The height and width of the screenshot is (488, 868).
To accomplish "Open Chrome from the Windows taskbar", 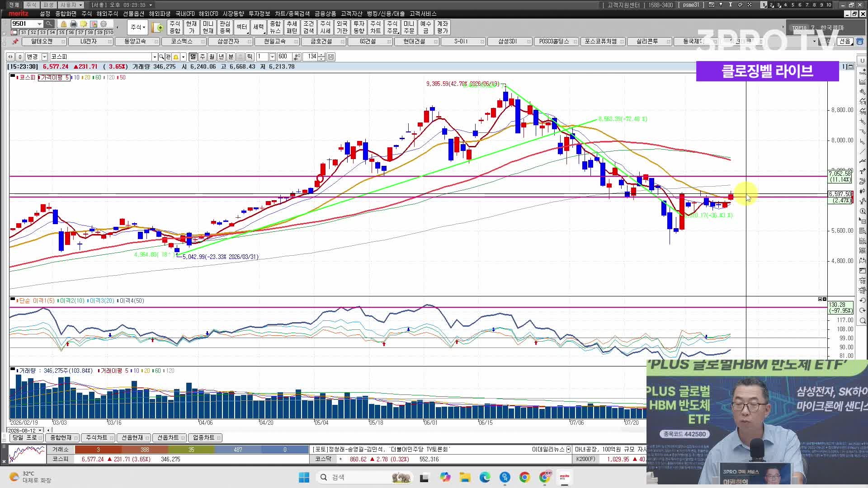I will (524, 477).
